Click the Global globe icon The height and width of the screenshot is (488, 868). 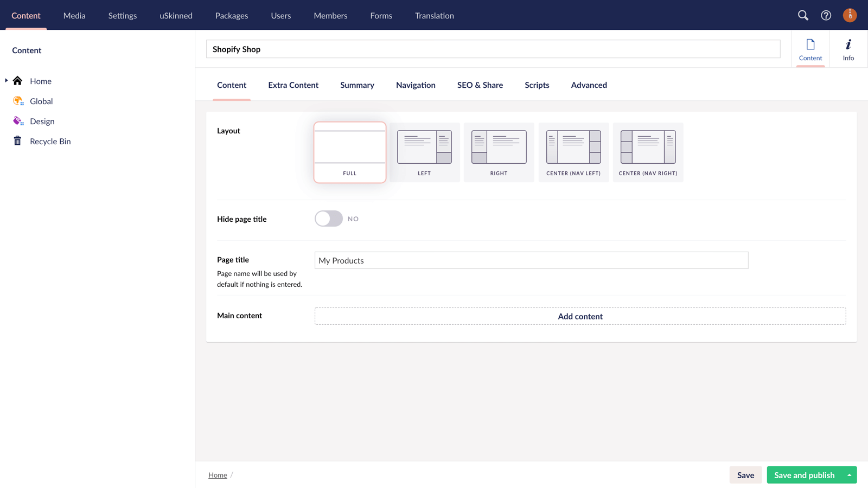point(18,101)
